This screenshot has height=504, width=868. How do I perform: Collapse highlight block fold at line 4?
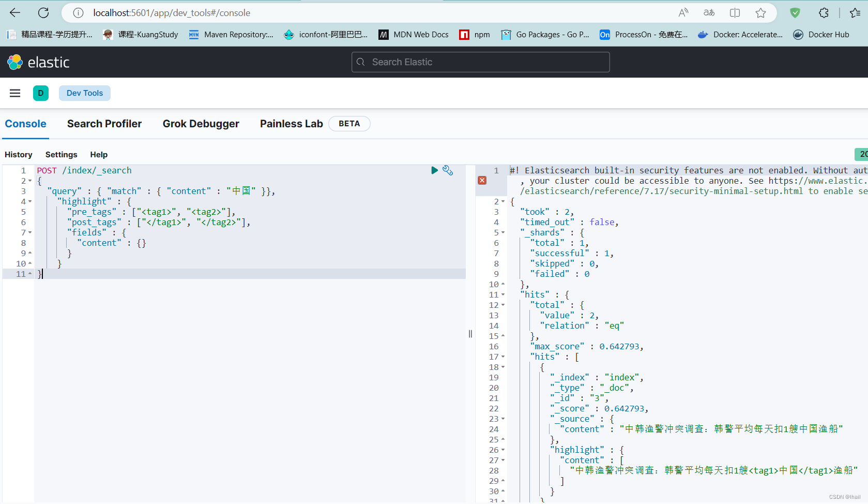coord(30,201)
